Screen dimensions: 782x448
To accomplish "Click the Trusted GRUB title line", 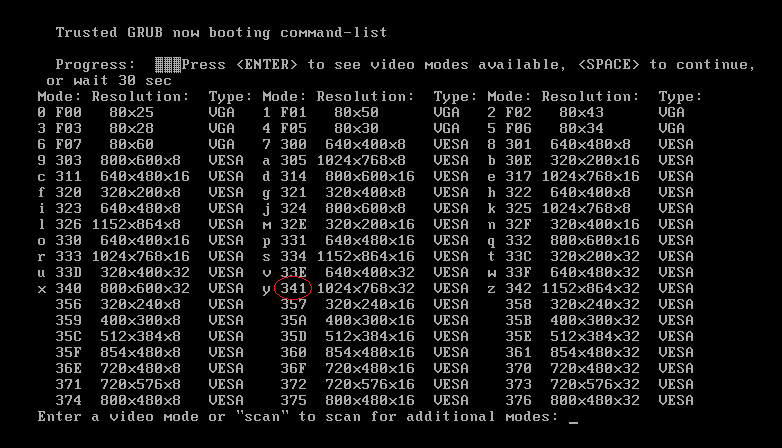I will (x=221, y=32).
